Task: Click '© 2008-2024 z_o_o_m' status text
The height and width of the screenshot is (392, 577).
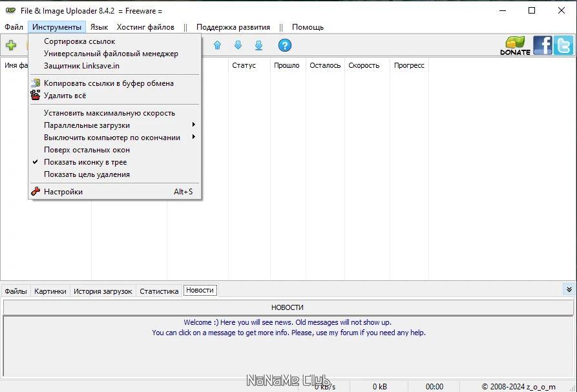Action: click(x=518, y=386)
